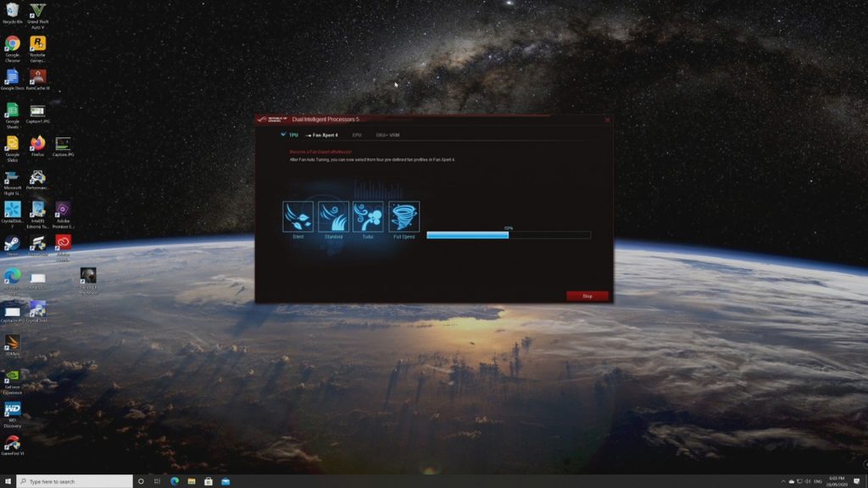Select the Silent fan profile icon
The image size is (868, 488).
(298, 216)
